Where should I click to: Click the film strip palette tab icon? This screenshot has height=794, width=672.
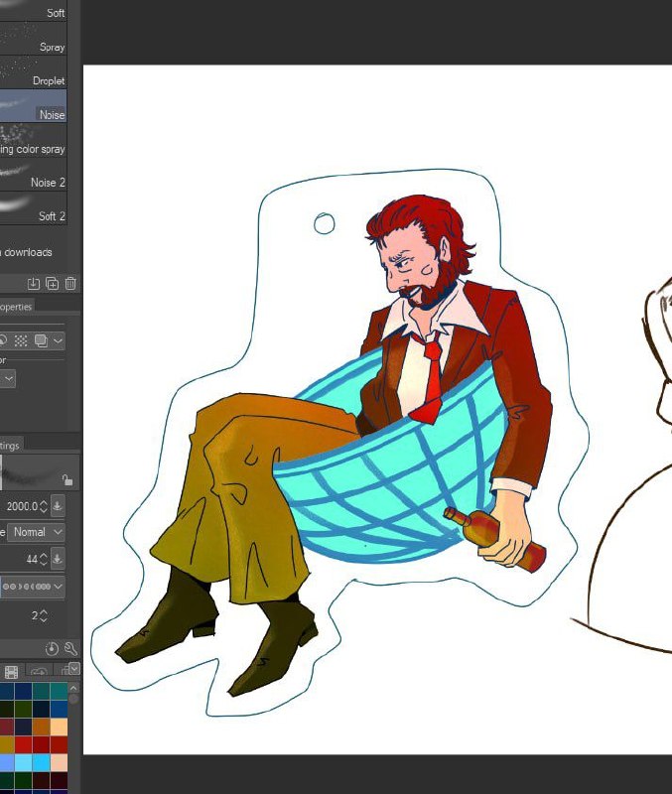pos(11,672)
